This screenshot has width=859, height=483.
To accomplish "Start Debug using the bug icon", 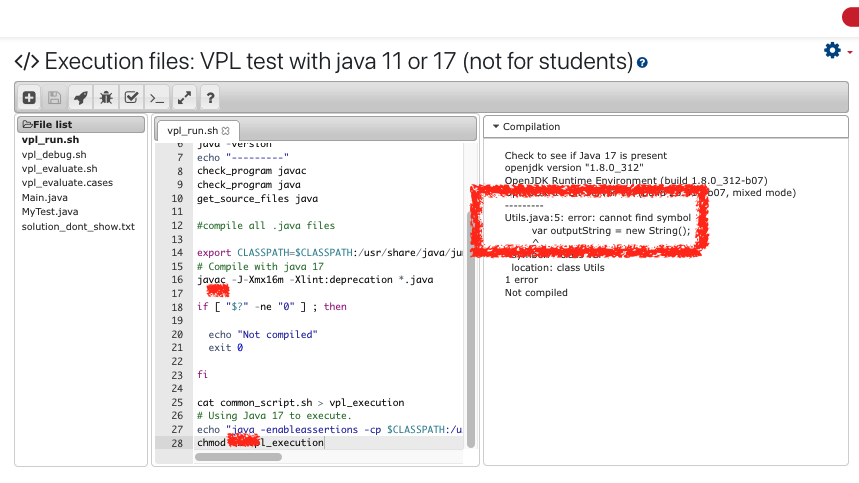I will pyautogui.click(x=106, y=98).
